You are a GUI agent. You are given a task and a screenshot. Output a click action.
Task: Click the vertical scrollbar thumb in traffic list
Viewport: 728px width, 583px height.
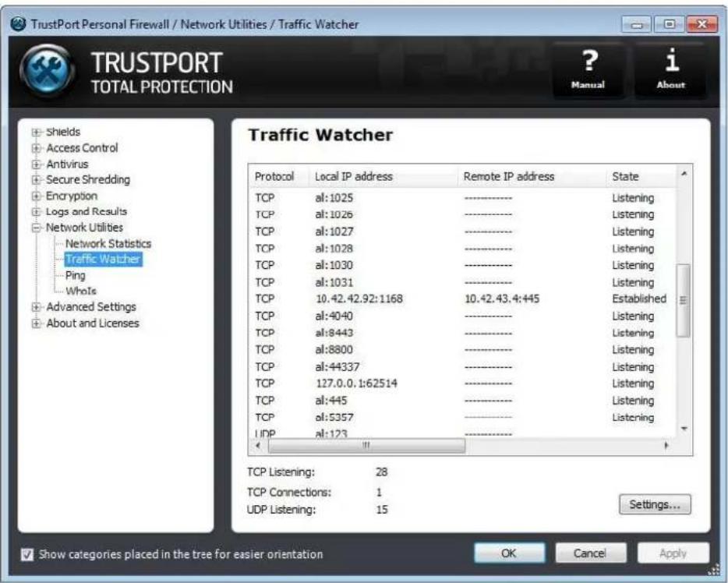pyautogui.click(x=683, y=300)
